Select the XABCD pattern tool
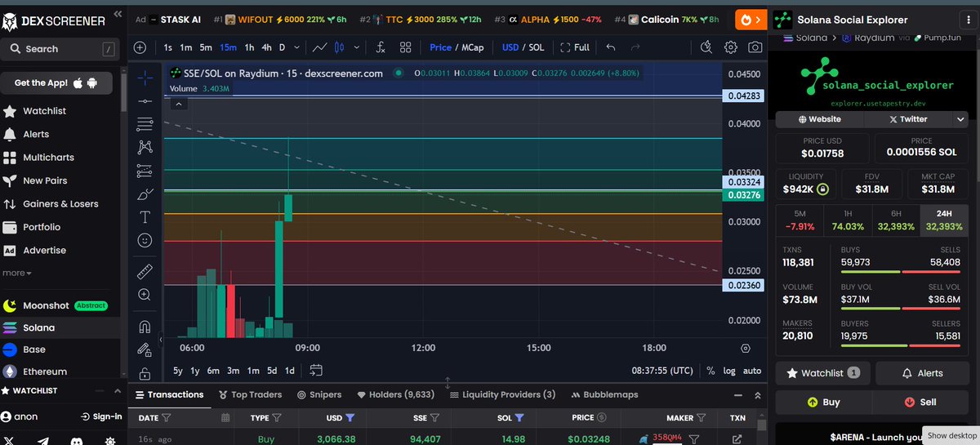The height and width of the screenshot is (445, 980). 145,147
